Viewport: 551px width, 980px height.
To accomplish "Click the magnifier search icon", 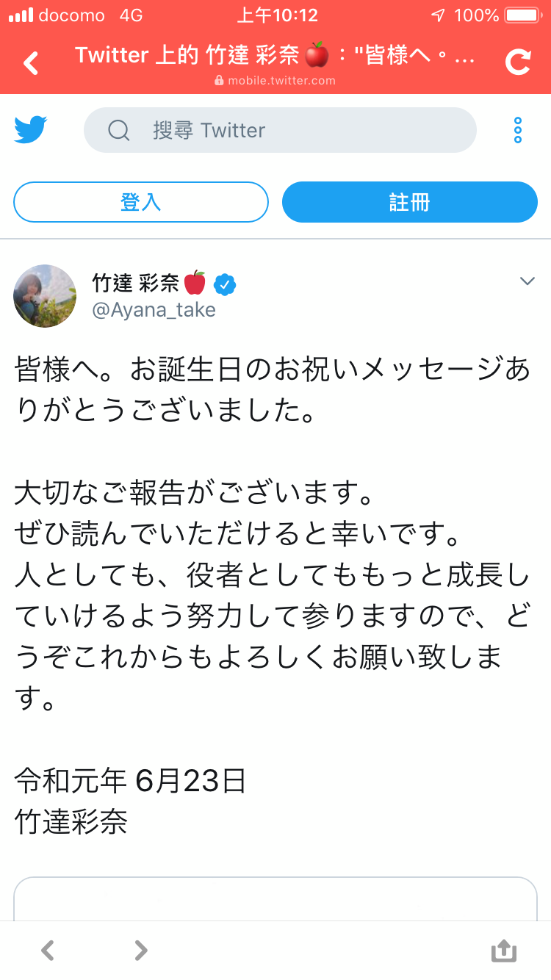I will (119, 130).
